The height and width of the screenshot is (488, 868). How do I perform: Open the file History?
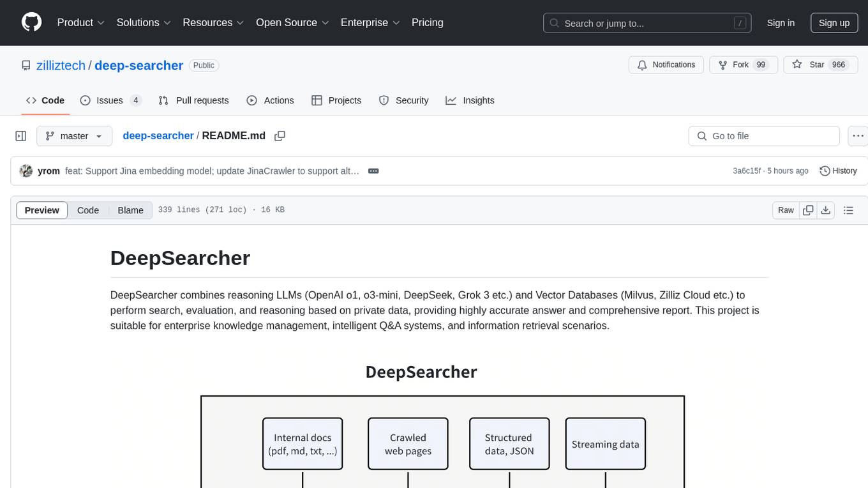(838, 171)
